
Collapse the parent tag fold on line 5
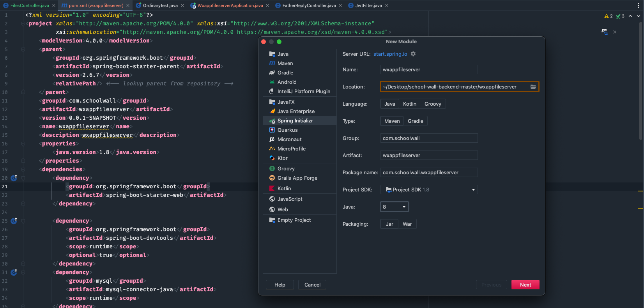point(23,49)
